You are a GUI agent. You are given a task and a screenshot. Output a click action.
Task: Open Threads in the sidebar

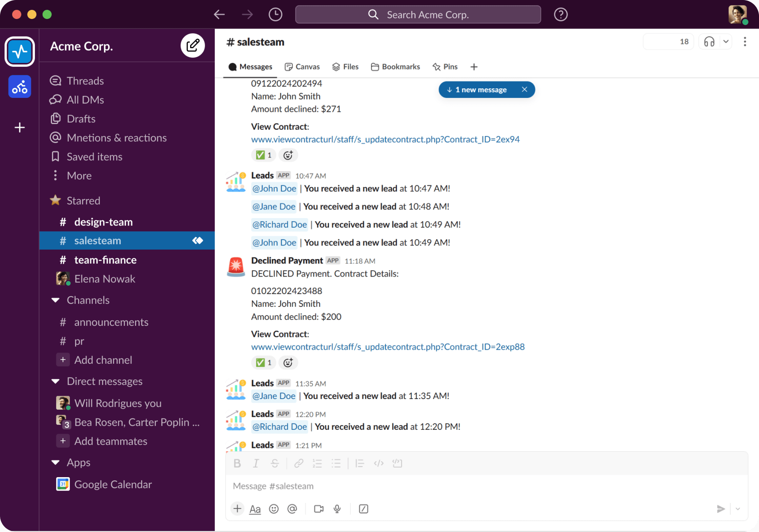pos(77,81)
